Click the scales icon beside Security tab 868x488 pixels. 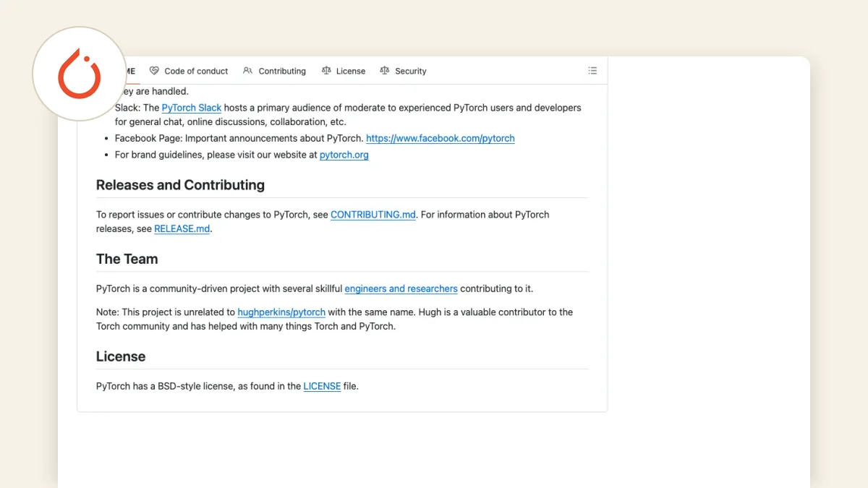[385, 71]
